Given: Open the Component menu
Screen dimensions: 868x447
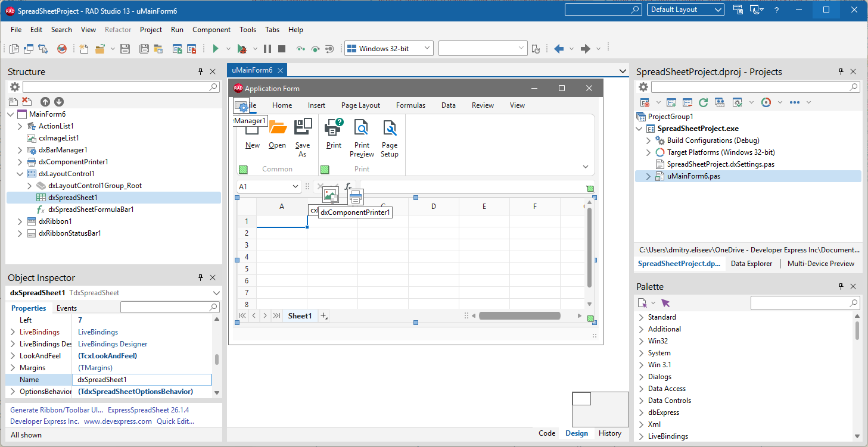Looking at the screenshot, I should 211,30.
